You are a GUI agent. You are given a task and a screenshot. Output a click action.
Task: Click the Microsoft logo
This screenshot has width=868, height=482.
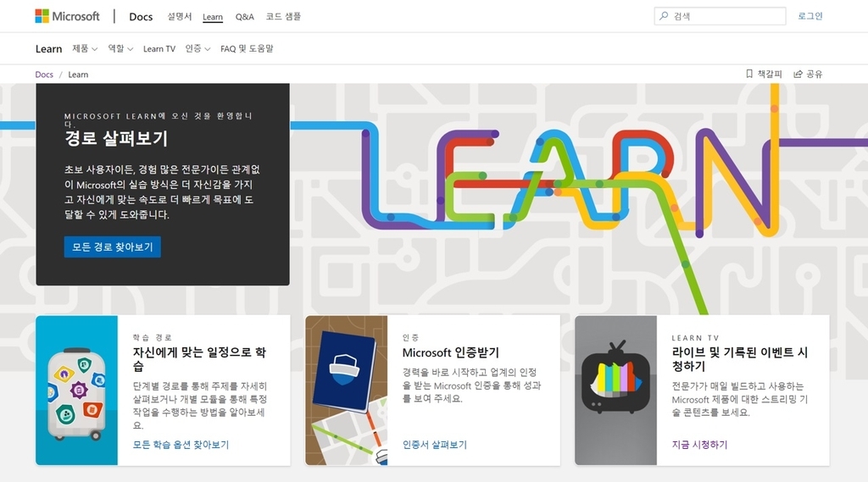pyautogui.click(x=67, y=16)
